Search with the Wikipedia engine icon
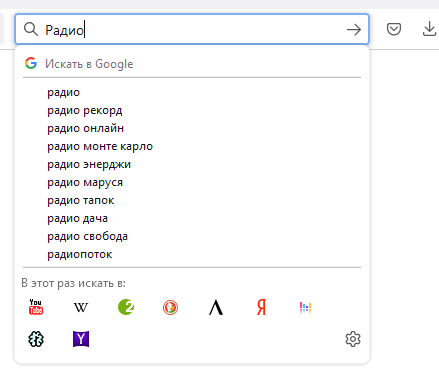Viewport: 439px width, 378px height. [x=81, y=307]
